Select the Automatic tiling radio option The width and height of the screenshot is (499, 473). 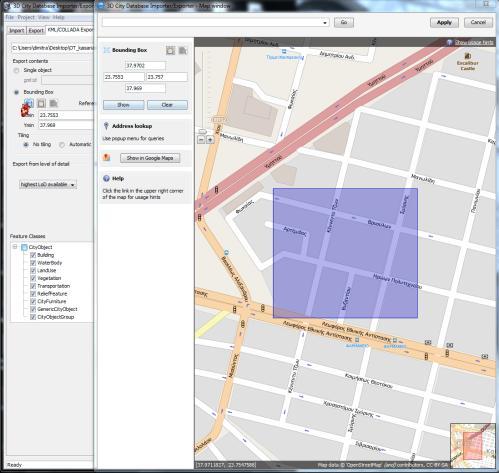point(62,145)
